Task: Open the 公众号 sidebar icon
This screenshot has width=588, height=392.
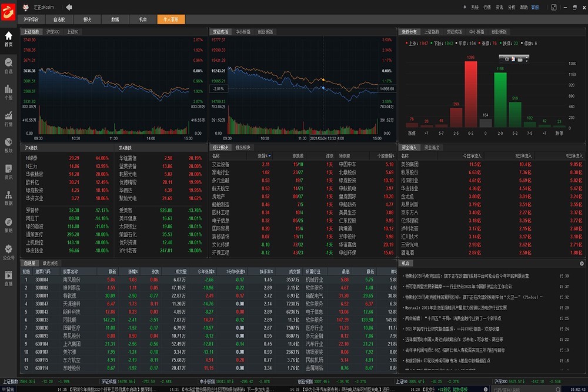Action: [8, 251]
